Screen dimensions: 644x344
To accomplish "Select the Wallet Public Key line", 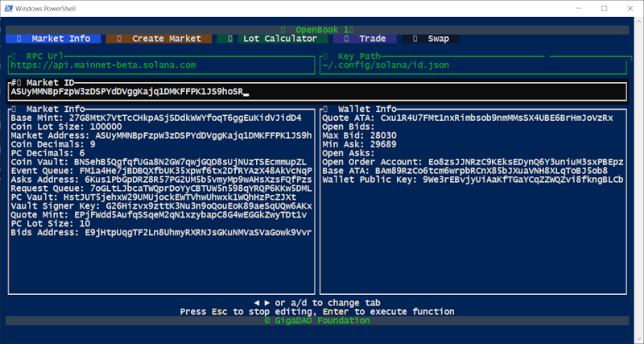I will 473,180.
